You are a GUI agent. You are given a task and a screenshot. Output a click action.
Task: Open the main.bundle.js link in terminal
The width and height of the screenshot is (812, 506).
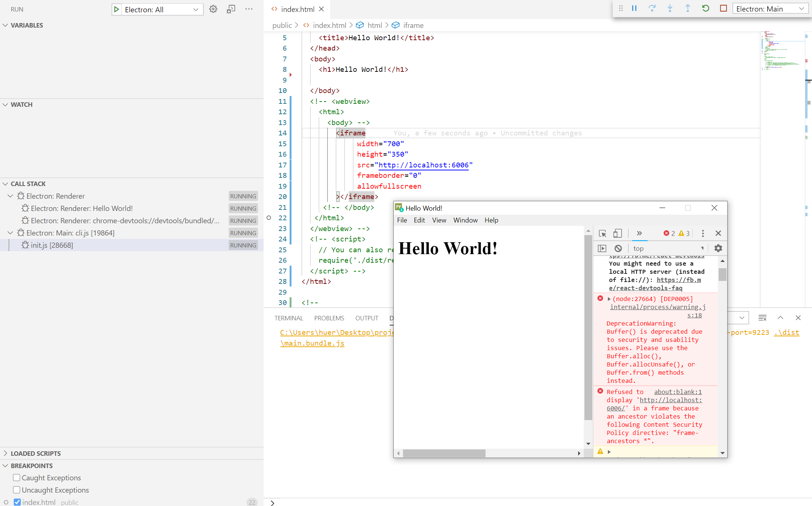[x=312, y=343]
